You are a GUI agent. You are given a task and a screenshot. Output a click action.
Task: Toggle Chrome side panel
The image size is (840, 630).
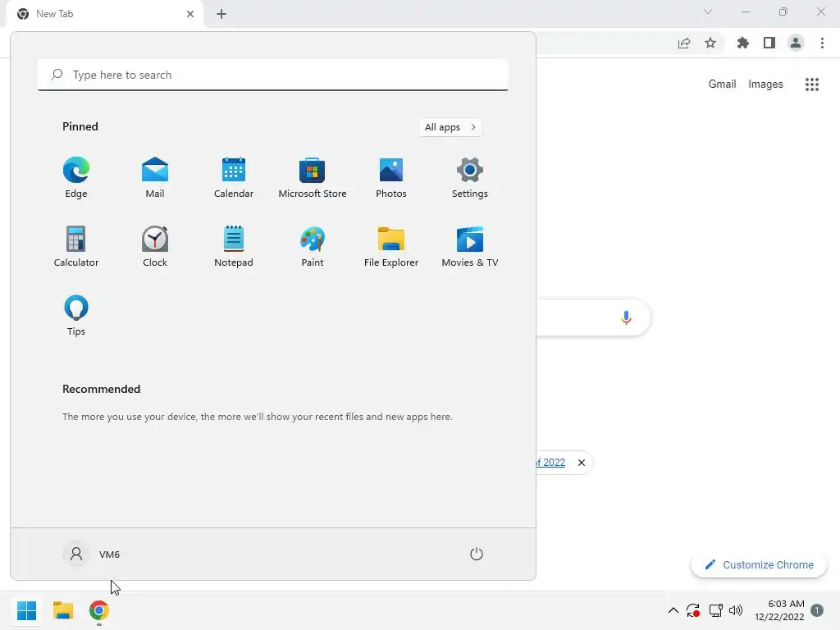769,43
